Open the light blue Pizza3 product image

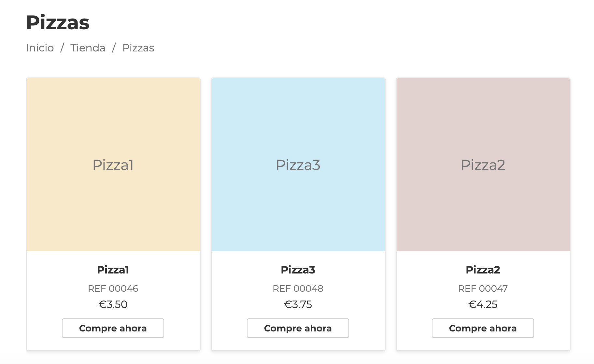click(x=298, y=164)
